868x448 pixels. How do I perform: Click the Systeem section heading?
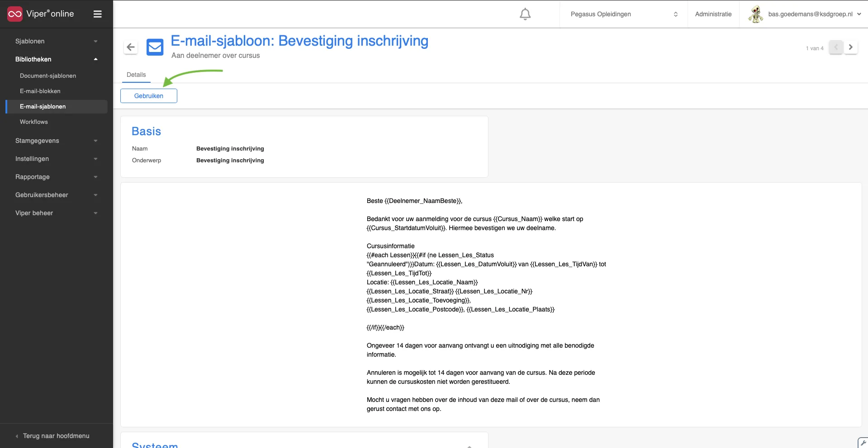click(155, 445)
